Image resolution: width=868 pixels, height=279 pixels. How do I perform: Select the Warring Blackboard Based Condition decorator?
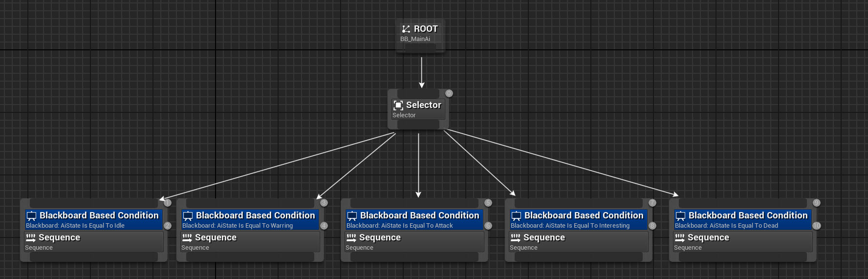coord(250,220)
